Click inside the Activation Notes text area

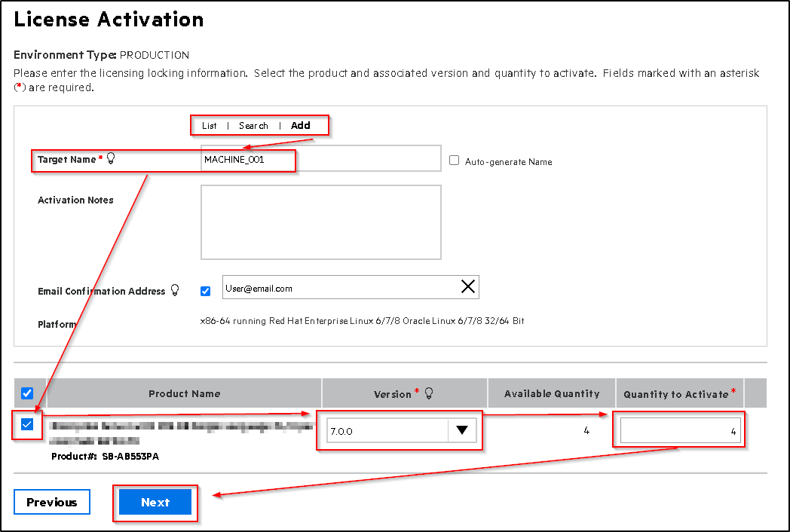320,221
